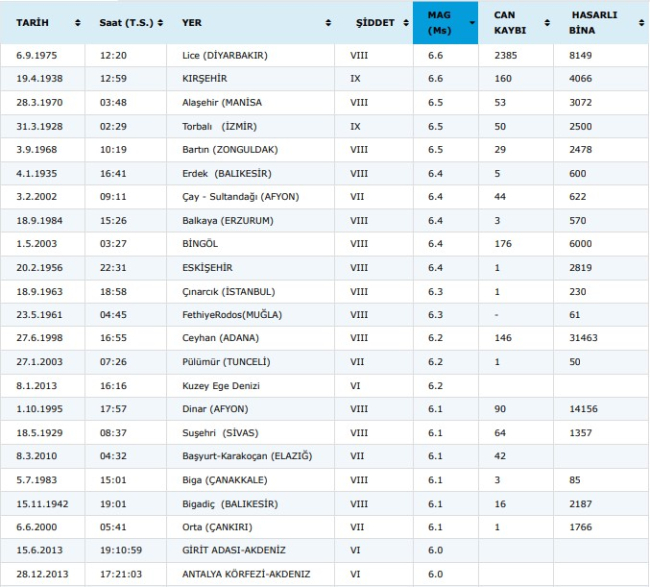Sort by the highlighted MAG (Ms) header

[x=436, y=22]
